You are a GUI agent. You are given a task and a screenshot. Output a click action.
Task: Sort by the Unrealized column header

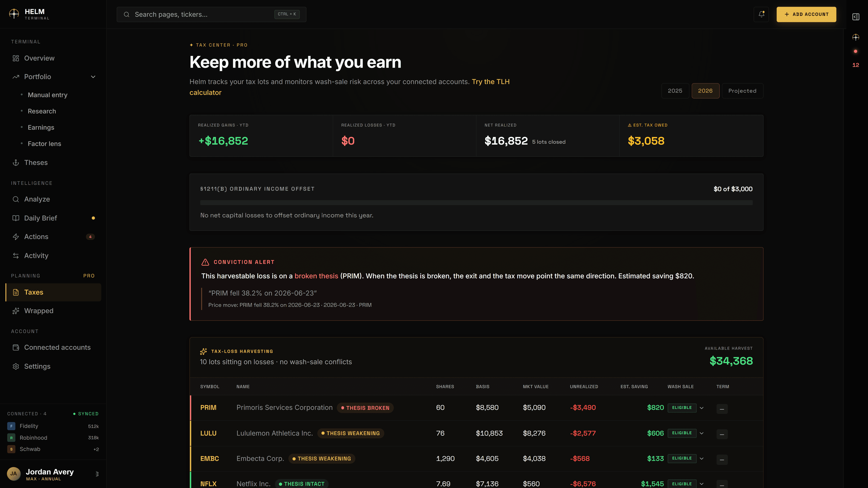(584, 387)
